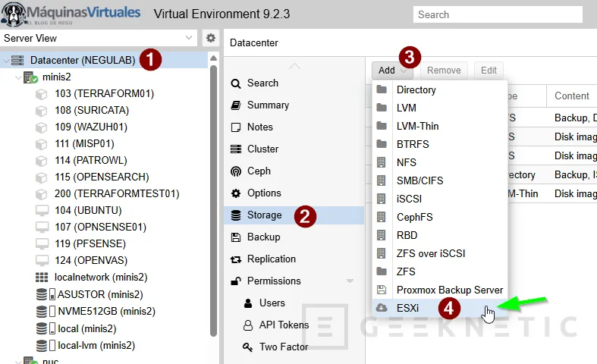Screen dimensions: 597x364
Task: Choose iSCSI from the Add menu
Action: 440,199
